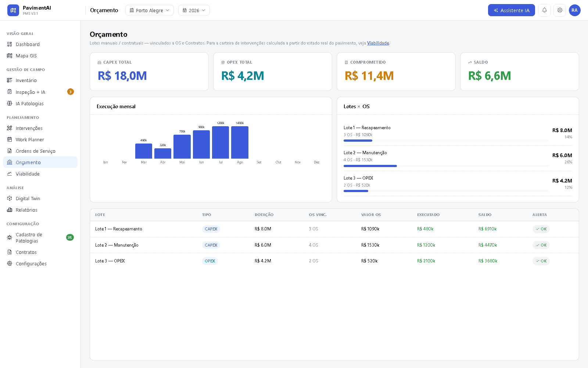Screen dimensions: 588x368
Task: Click the Saldo trend icon
Action: [x=470, y=63]
